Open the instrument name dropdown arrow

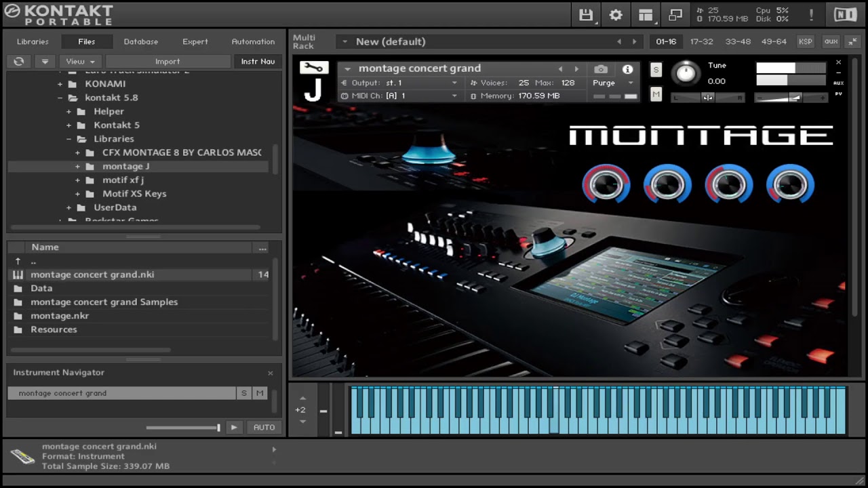(347, 68)
